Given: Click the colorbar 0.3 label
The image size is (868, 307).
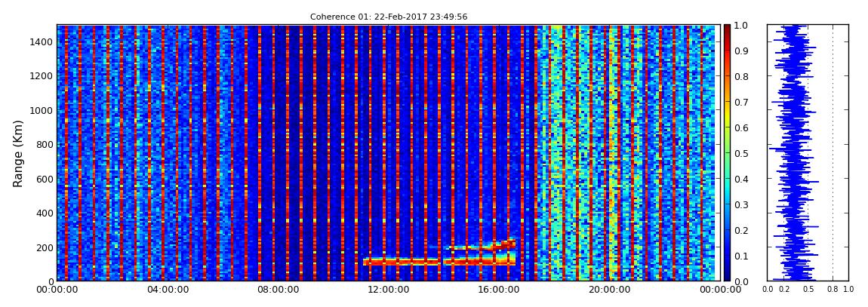Looking at the screenshot, I should tap(740, 204).
